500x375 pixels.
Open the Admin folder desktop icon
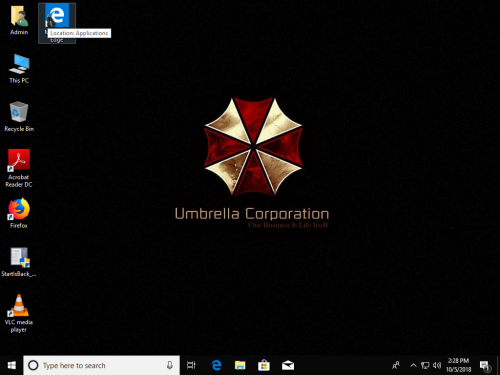pos(19,21)
